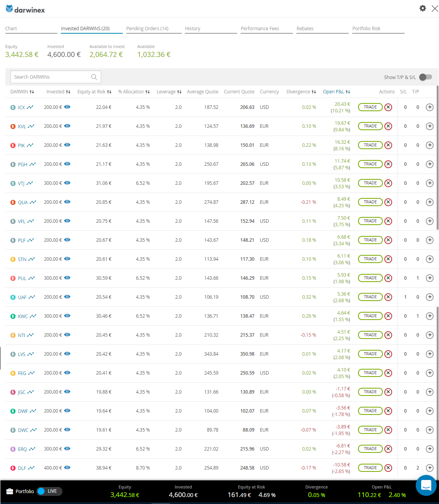Close DLF position with red X
The image size is (439, 504).
pos(388,468)
